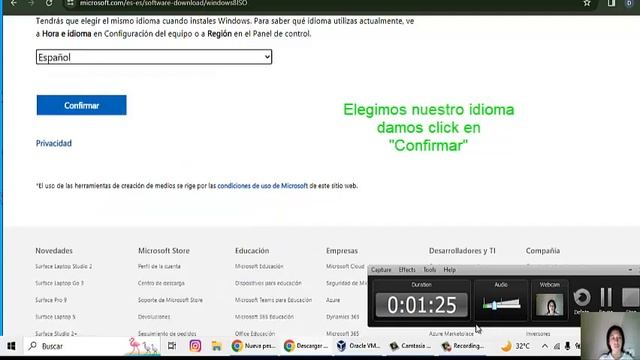The width and height of the screenshot is (640, 360).
Task: Show hidden system tray icons
Action: click(545, 346)
